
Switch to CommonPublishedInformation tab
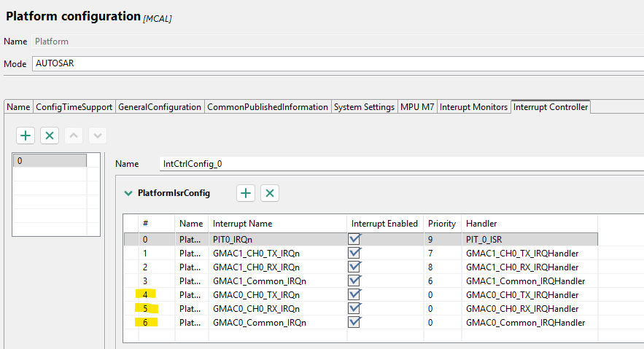(x=268, y=107)
